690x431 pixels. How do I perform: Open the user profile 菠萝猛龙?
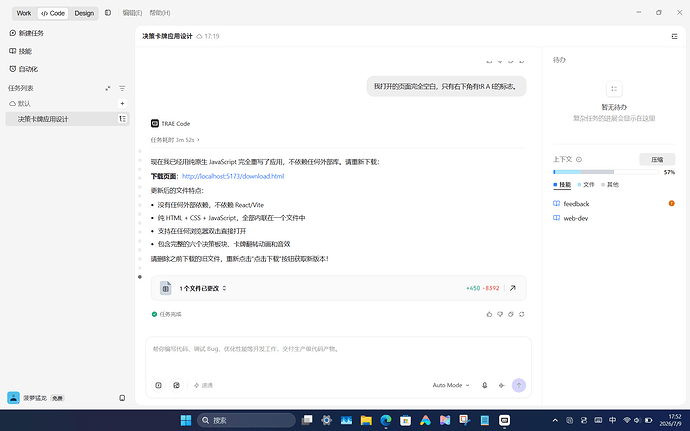click(35, 398)
